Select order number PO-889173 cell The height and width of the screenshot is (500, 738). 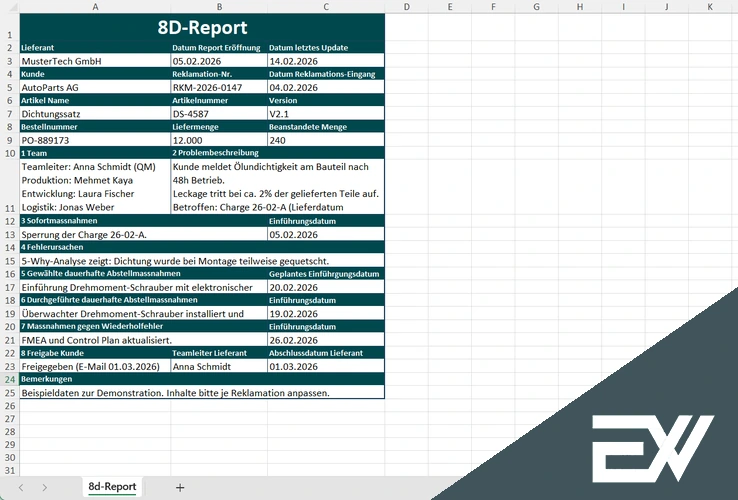(95, 140)
